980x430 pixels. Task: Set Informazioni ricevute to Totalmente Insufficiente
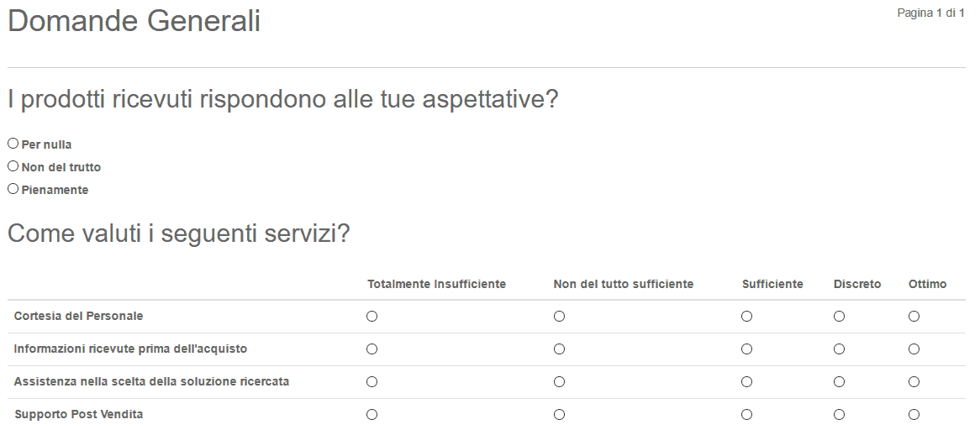pyautogui.click(x=371, y=349)
